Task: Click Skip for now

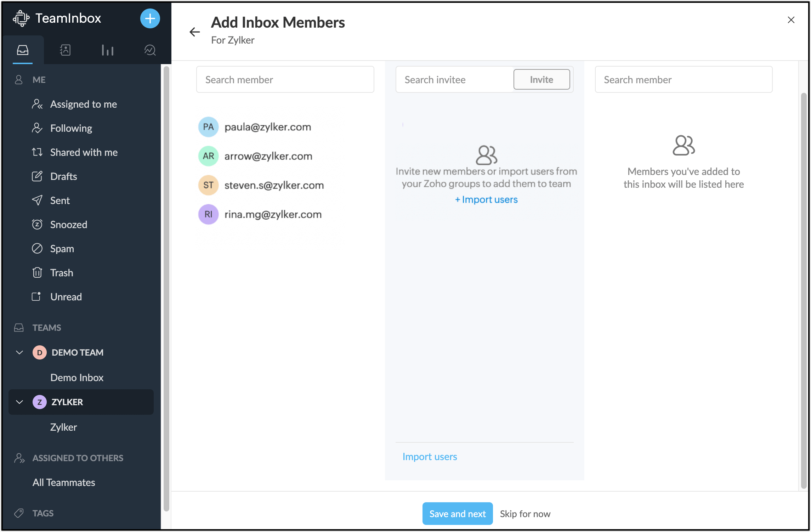Action: (525, 514)
